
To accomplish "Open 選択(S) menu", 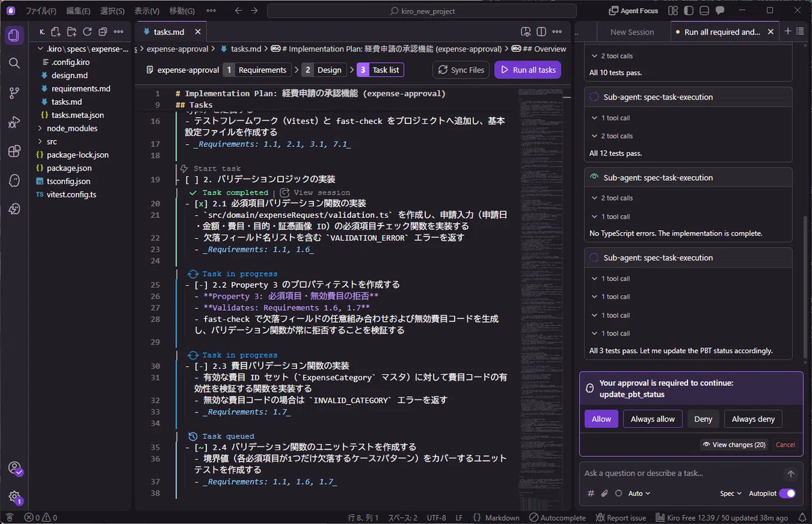I will tap(112, 11).
